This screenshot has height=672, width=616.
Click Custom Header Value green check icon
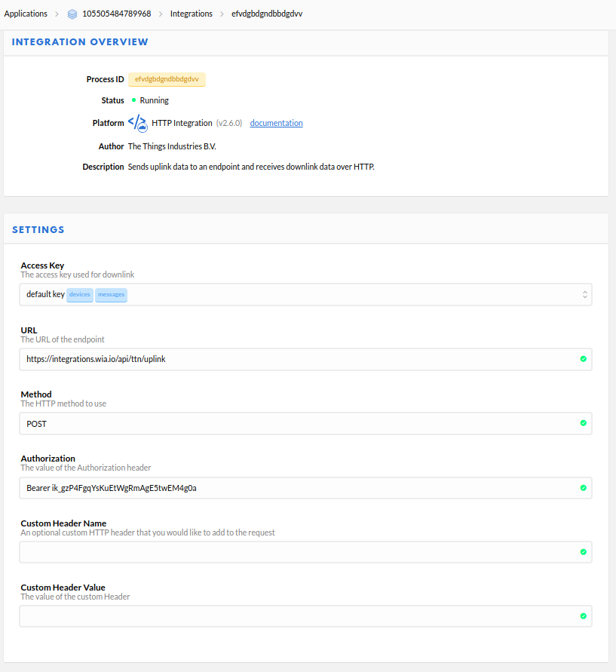click(x=583, y=616)
